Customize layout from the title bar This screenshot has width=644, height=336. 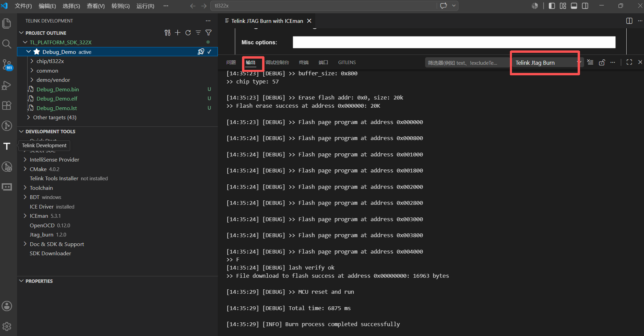pos(563,6)
